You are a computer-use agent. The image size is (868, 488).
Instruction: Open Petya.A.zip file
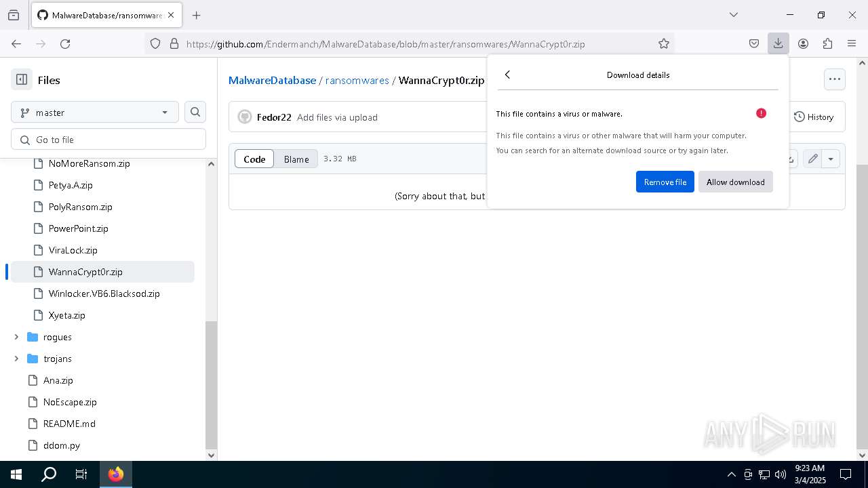coord(71,185)
